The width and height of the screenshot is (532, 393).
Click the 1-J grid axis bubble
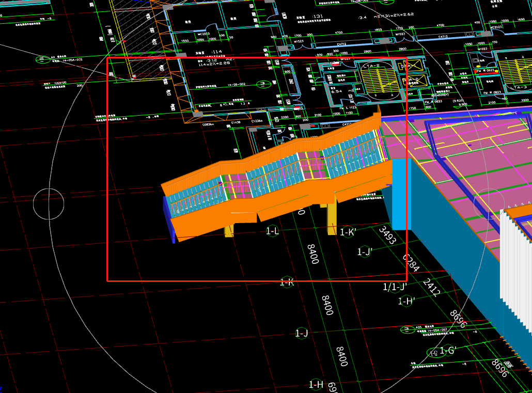(301, 333)
